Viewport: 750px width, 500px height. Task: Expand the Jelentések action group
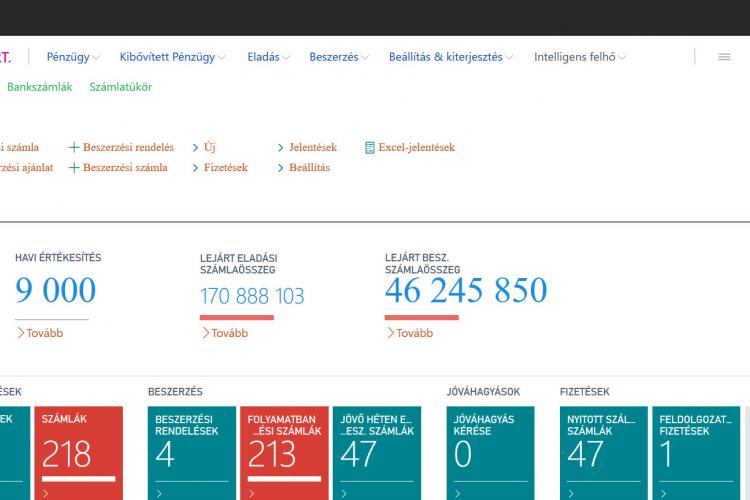pos(307,147)
